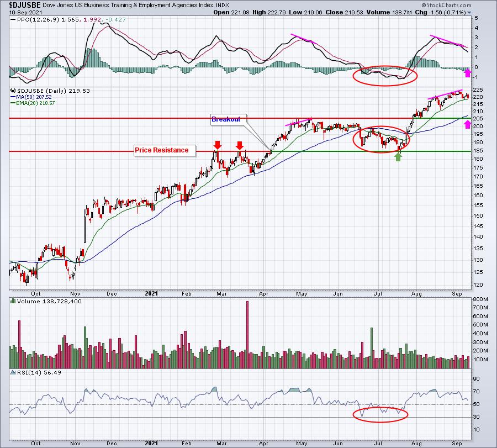This screenshot has height=448, width=497.
Task: Click the Volume 138,728,400 legend
Action: [50, 301]
